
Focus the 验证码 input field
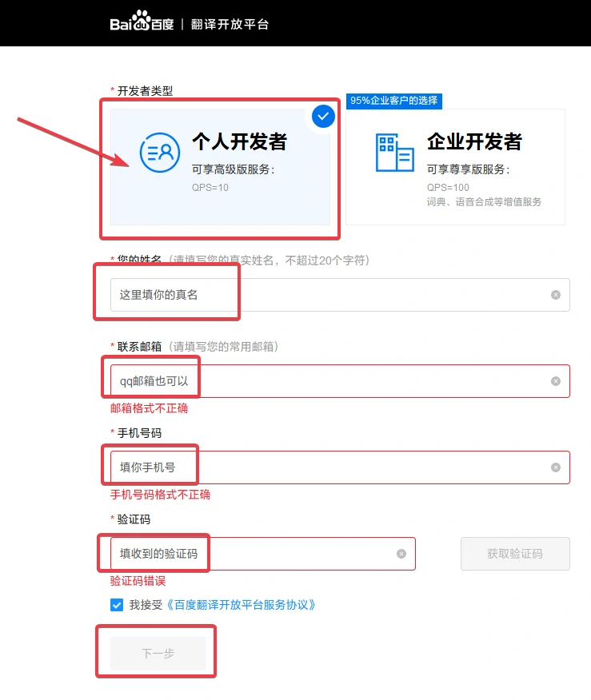click(x=262, y=554)
